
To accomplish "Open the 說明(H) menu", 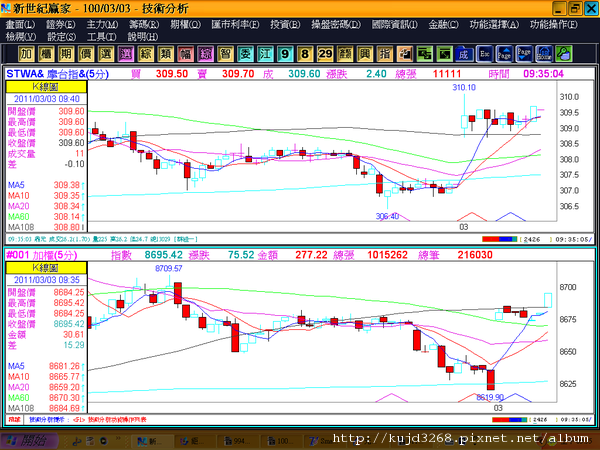I will (x=142, y=37).
